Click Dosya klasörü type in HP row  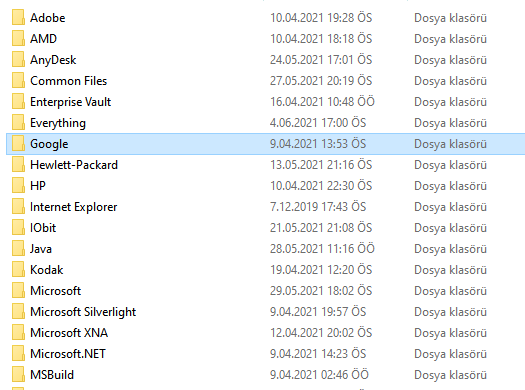click(x=450, y=186)
